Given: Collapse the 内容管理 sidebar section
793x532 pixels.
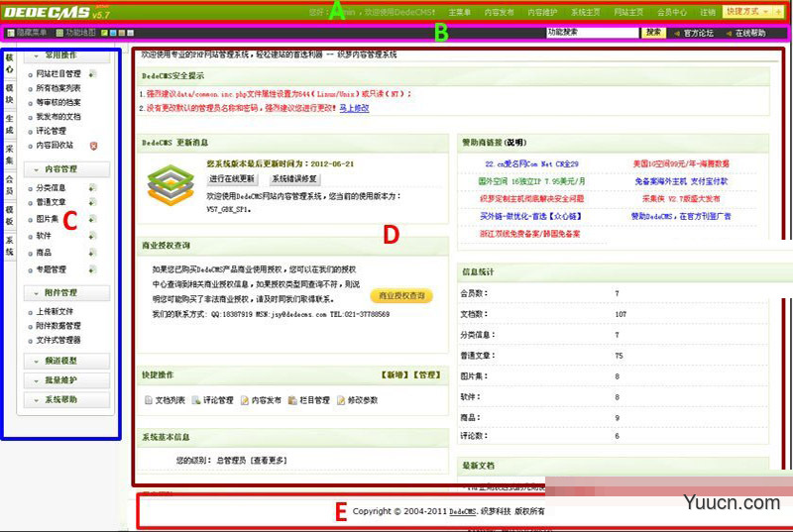Looking at the screenshot, I should click(66, 169).
